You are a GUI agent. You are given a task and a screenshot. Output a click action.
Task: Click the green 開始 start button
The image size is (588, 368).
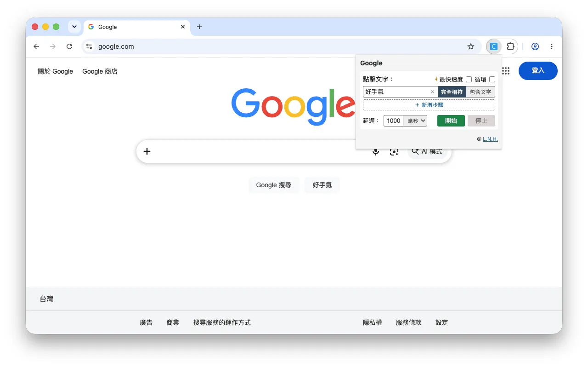pyautogui.click(x=451, y=121)
